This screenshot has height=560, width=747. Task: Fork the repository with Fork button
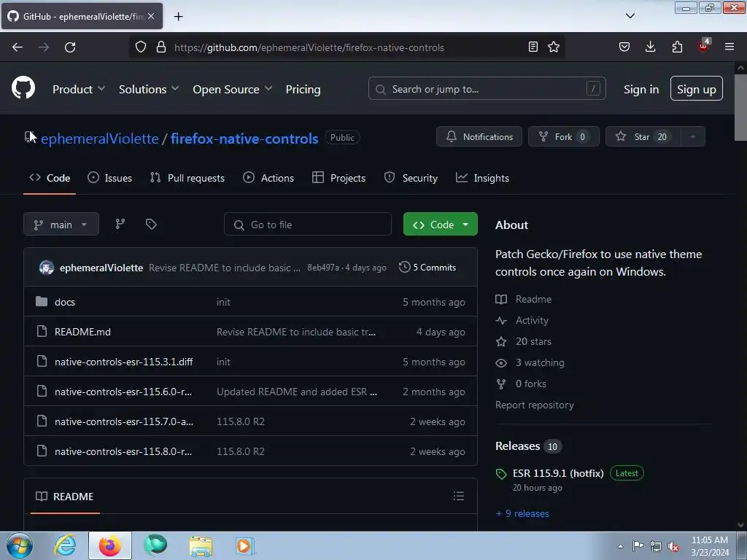tap(564, 137)
